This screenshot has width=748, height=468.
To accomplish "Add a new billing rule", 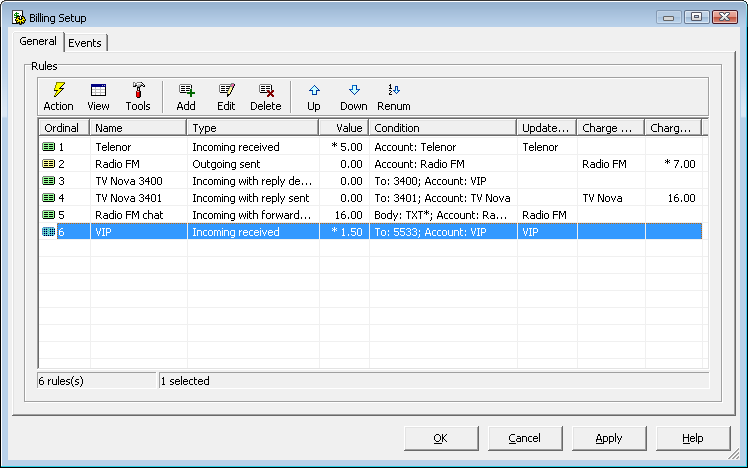I will [186, 97].
